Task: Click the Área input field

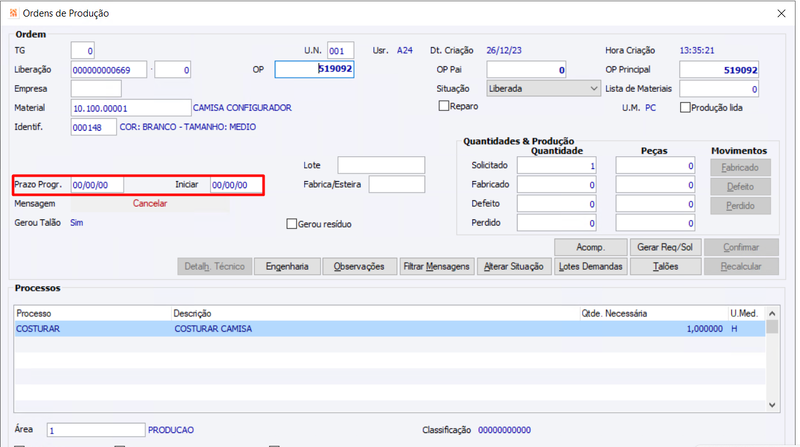Action: click(96, 430)
